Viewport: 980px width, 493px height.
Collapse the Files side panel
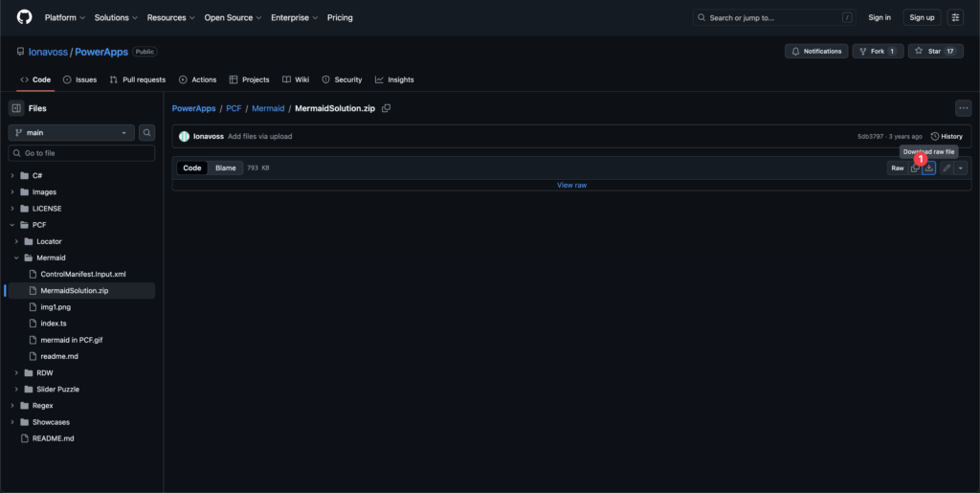(16, 109)
